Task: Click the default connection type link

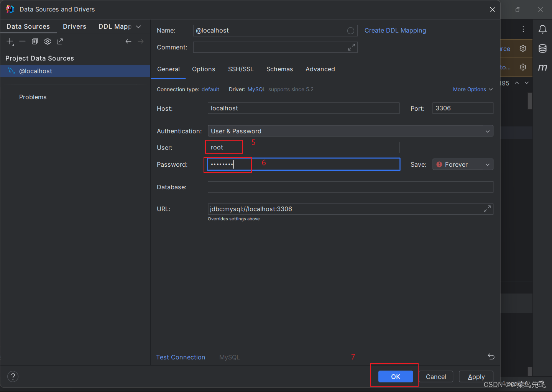Action: coord(210,89)
